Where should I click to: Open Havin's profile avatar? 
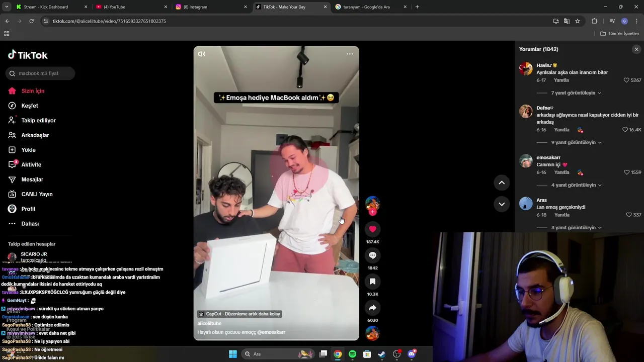click(x=526, y=68)
